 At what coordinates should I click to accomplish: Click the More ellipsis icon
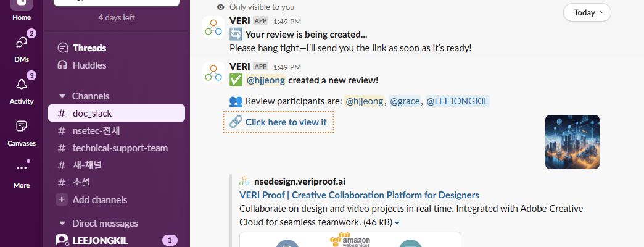pos(22,168)
